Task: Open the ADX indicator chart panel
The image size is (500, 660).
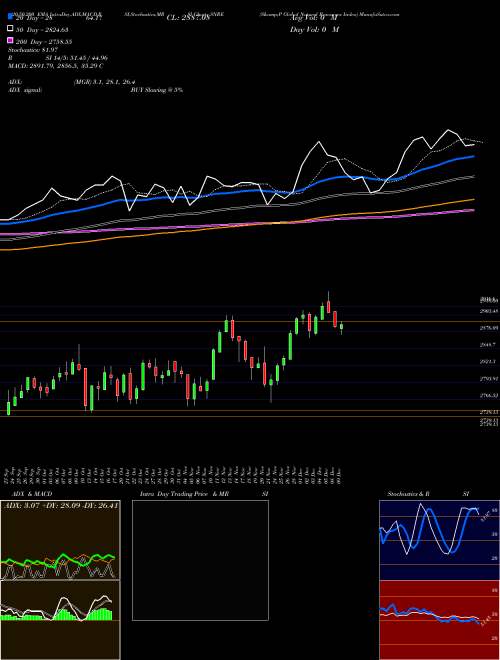Action: (60, 540)
